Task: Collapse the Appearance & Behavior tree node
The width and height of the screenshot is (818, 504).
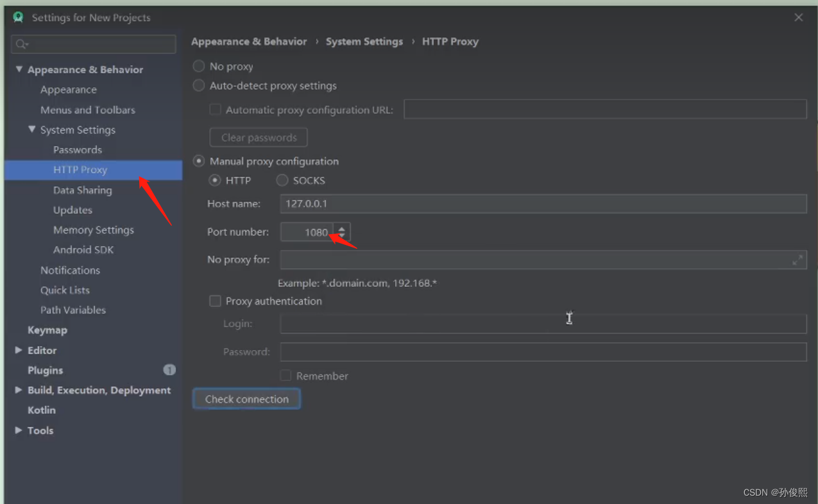Action: (x=19, y=69)
